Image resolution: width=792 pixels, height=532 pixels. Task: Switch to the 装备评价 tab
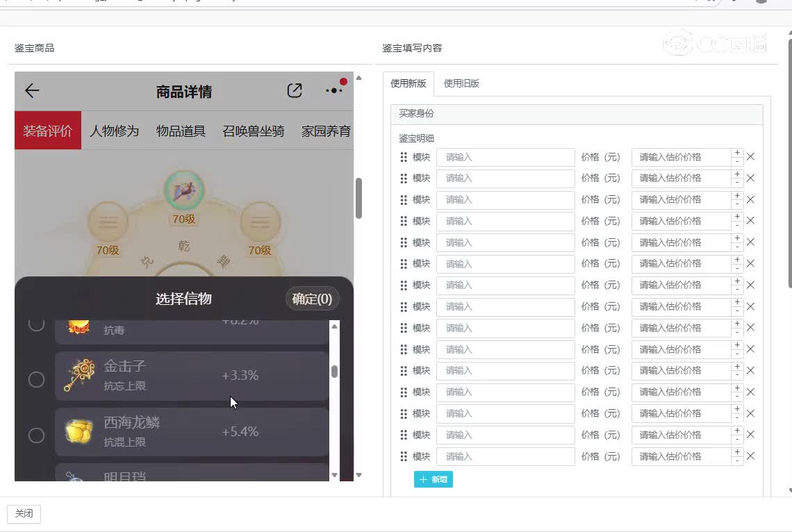(x=48, y=131)
